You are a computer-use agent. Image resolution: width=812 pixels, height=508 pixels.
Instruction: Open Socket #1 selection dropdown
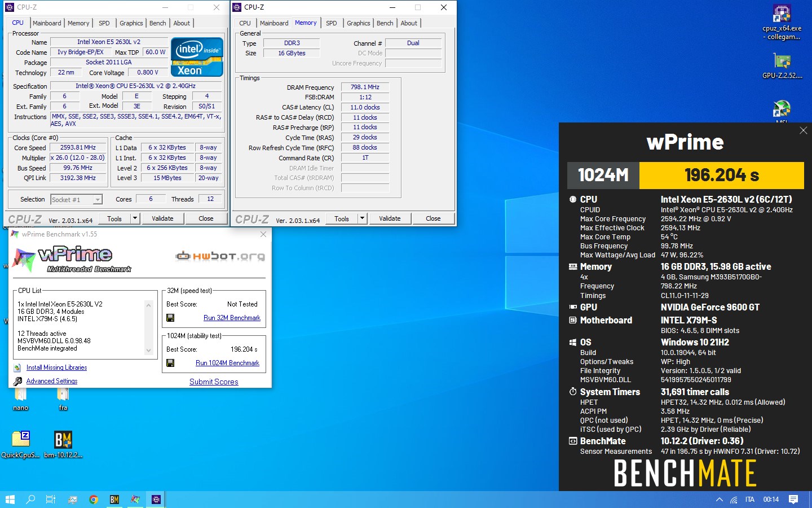76,199
